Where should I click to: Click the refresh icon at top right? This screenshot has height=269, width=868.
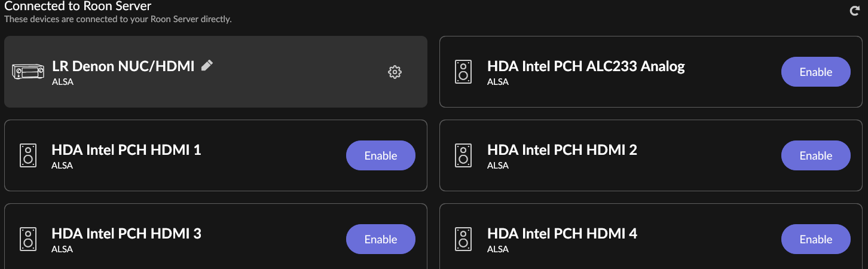click(855, 11)
